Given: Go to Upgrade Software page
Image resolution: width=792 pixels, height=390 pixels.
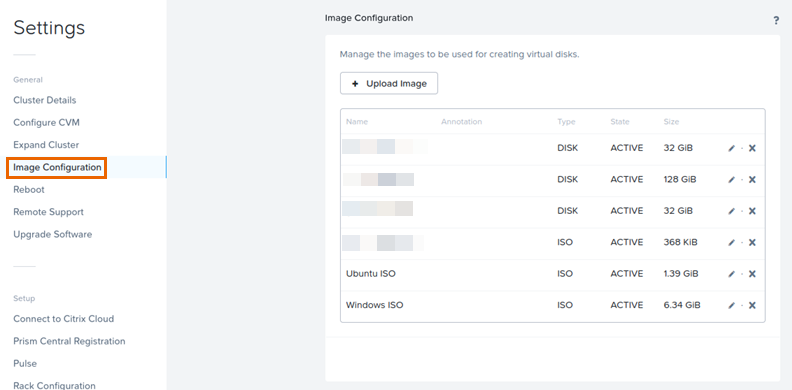Looking at the screenshot, I should point(53,234).
